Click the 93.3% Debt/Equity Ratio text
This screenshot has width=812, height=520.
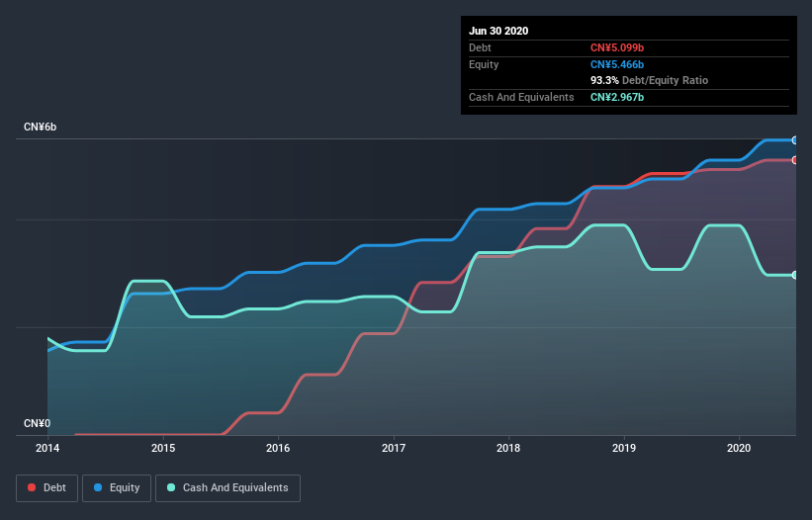(x=650, y=81)
